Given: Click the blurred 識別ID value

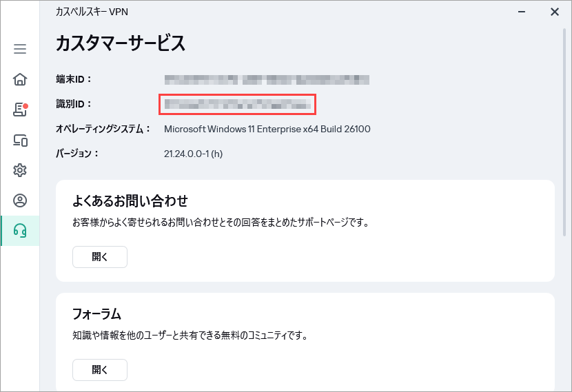Looking at the screenshot, I should point(238,104).
